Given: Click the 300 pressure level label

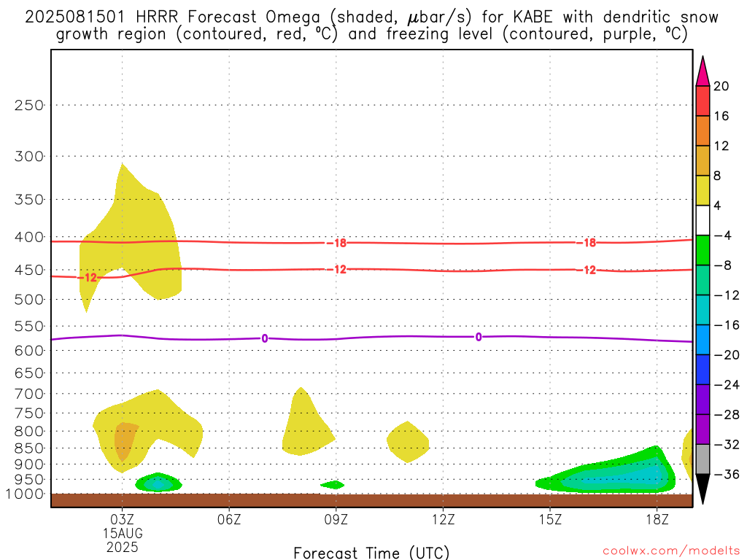Looking at the screenshot, I should click(29, 156).
